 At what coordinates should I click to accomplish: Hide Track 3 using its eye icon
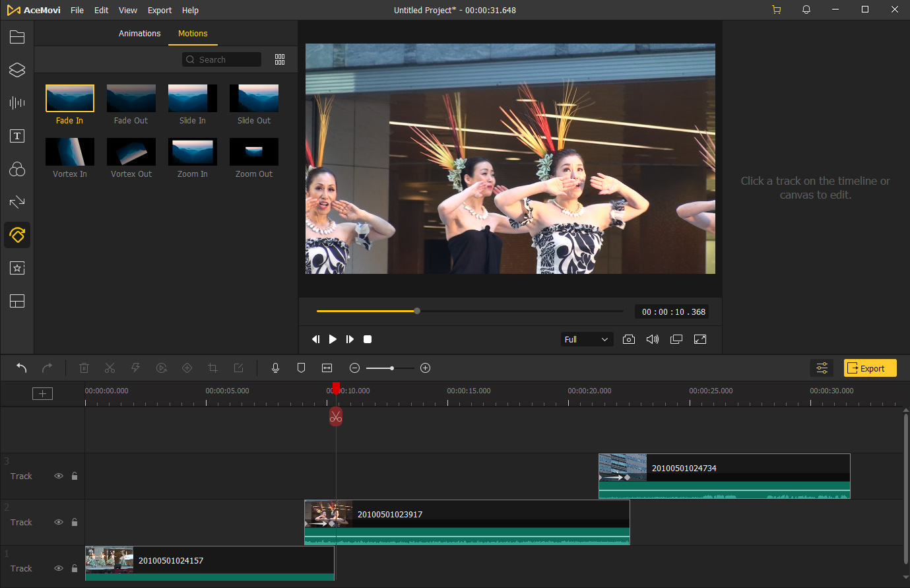pos(59,476)
